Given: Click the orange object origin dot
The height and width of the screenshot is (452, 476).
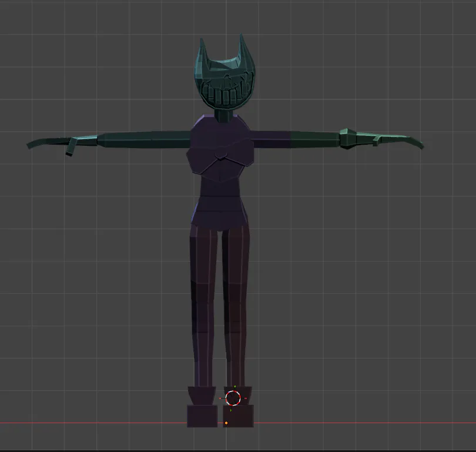Looking at the screenshot, I should coord(226,423).
